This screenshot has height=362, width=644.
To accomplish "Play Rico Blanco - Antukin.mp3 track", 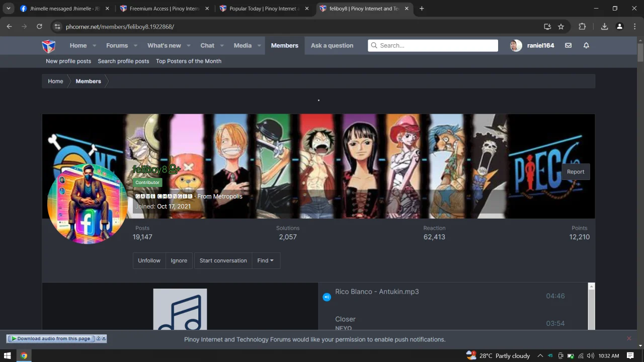I will pyautogui.click(x=377, y=292).
